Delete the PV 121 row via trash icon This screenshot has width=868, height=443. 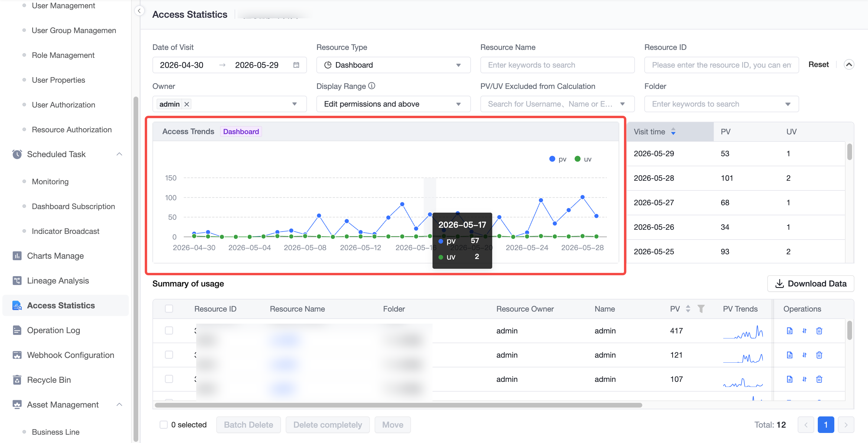pos(819,355)
